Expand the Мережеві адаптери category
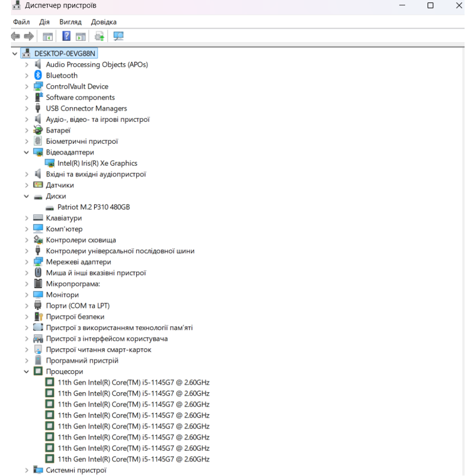The height and width of the screenshot is (476, 476). [27, 262]
